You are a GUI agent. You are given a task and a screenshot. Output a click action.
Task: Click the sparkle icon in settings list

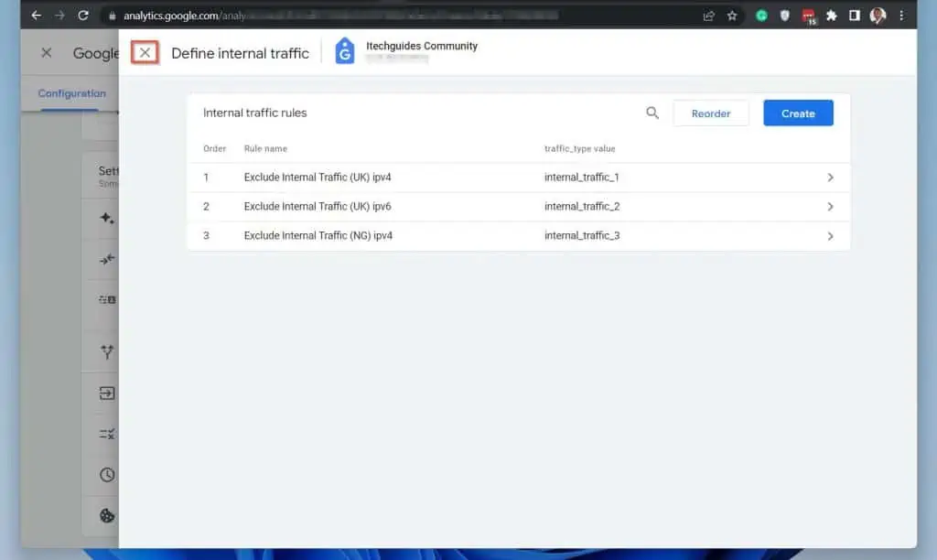107,218
